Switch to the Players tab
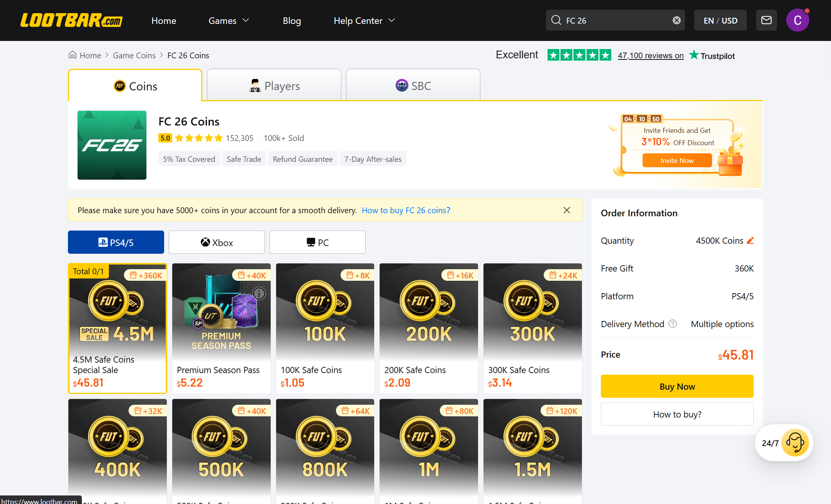This screenshot has width=831, height=504. pyautogui.click(x=274, y=85)
